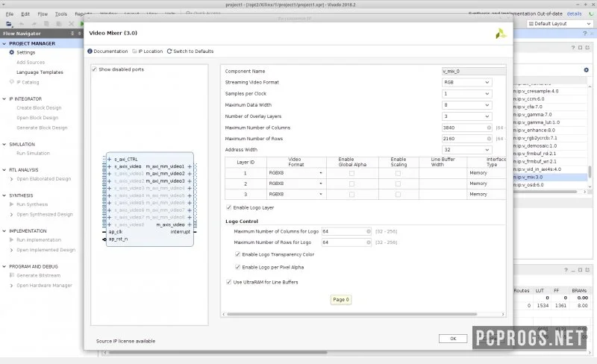Check Enable Global Alpha for layer 1
Viewport: 597px width, 364px height.
pyautogui.click(x=351, y=173)
